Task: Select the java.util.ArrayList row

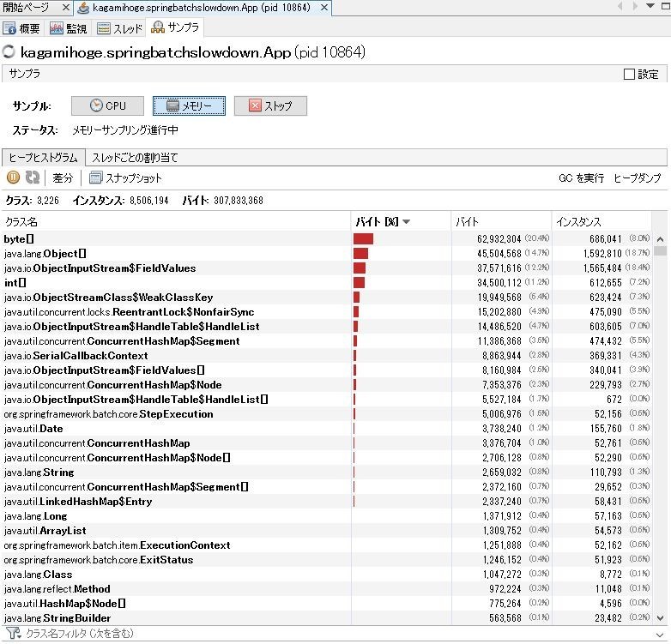Action: click(327, 531)
